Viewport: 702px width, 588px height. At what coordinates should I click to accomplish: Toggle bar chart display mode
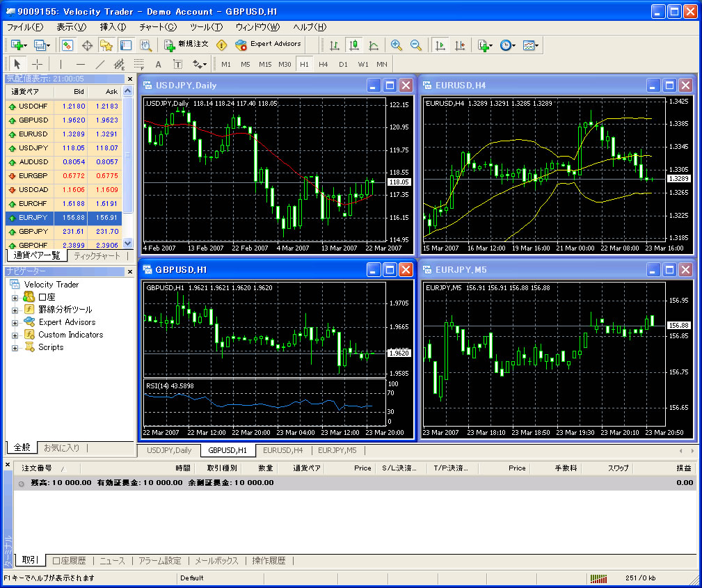pos(335,45)
